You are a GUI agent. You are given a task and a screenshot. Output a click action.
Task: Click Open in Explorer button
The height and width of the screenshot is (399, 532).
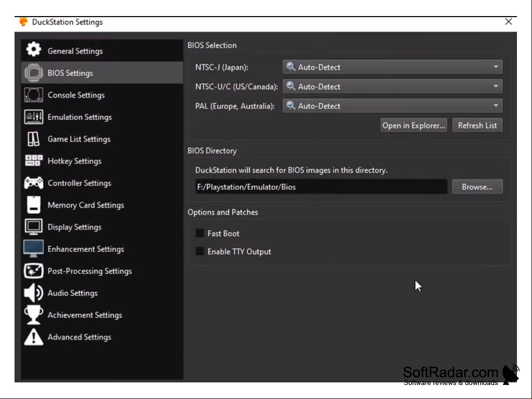(x=414, y=125)
